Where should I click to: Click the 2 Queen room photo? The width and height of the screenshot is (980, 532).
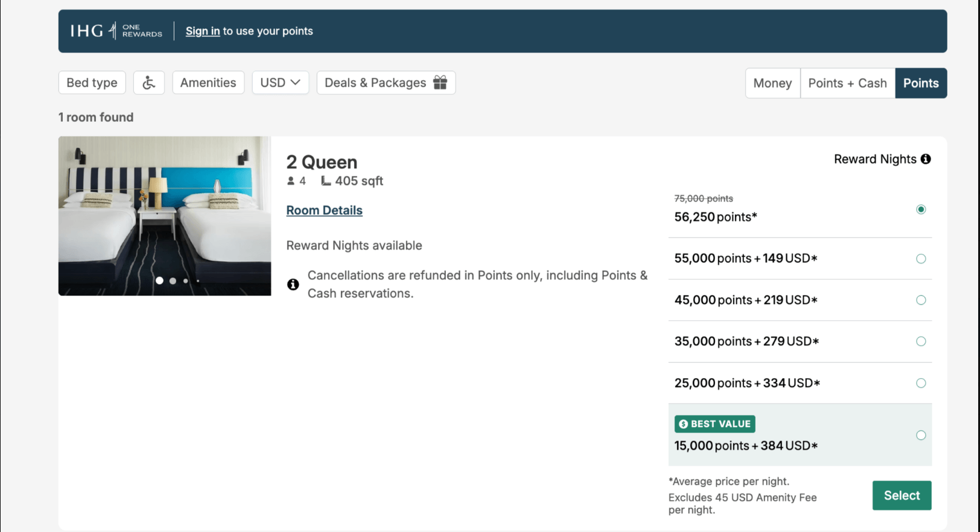pos(165,216)
